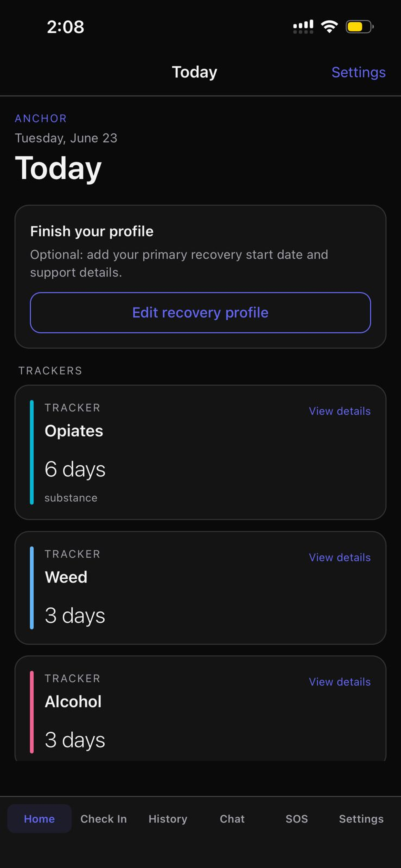View details for the Weed tracker
The image size is (401, 868).
(340, 557)
